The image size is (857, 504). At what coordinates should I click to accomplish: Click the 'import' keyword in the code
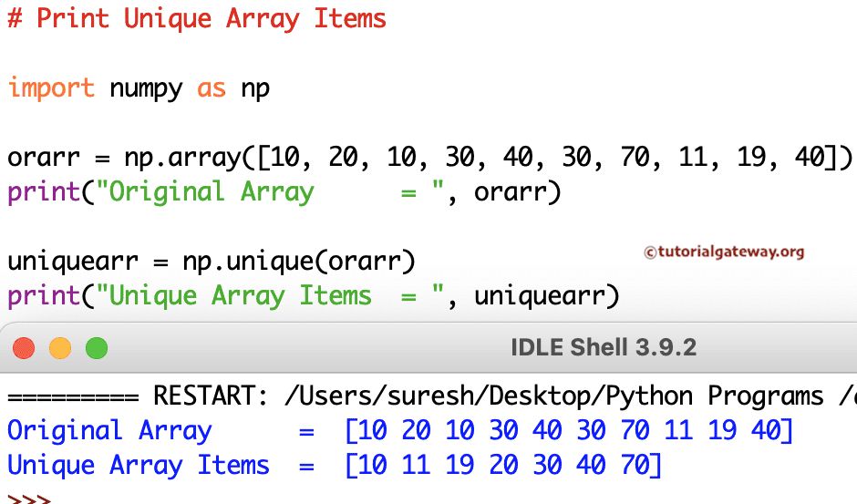pos(51,88)
